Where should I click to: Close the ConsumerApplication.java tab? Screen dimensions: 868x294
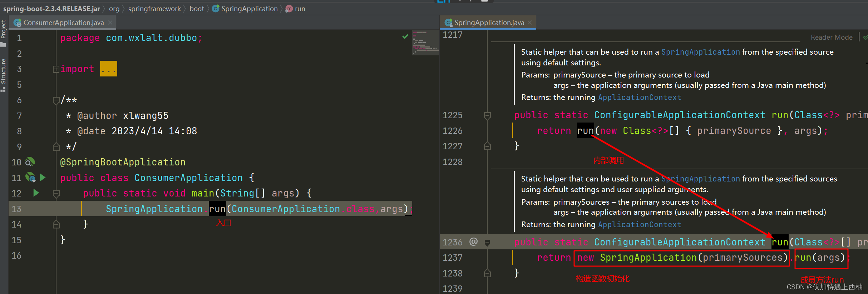[110, 23]
